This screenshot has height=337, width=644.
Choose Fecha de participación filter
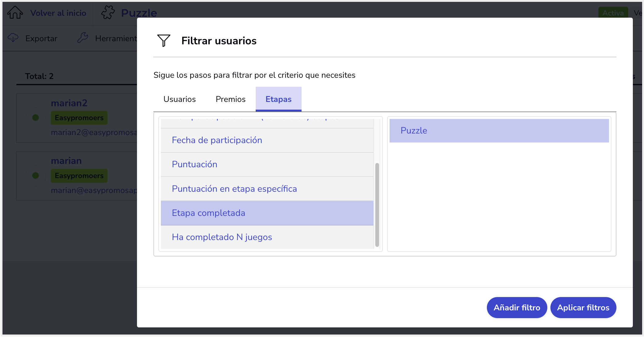pyautogui.click(x=267, y=140)
